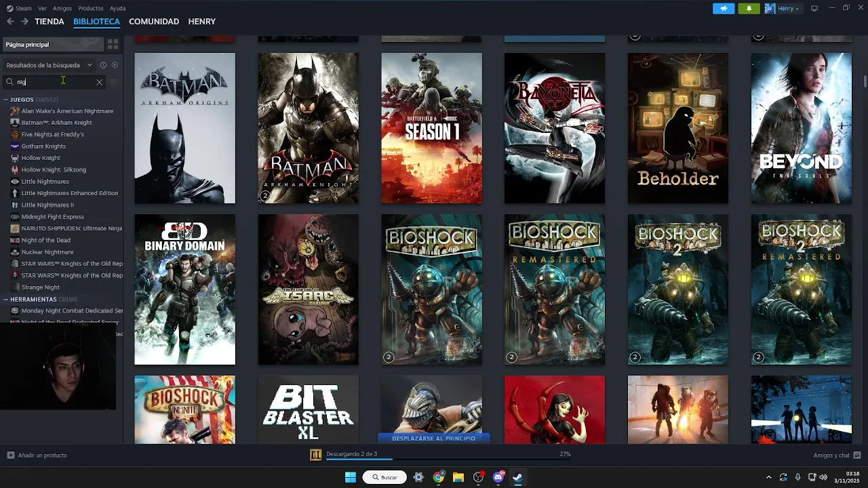Go back with the left arrow
The height and width of the screenshot is (488, 868).
click(x=10, y=22)
